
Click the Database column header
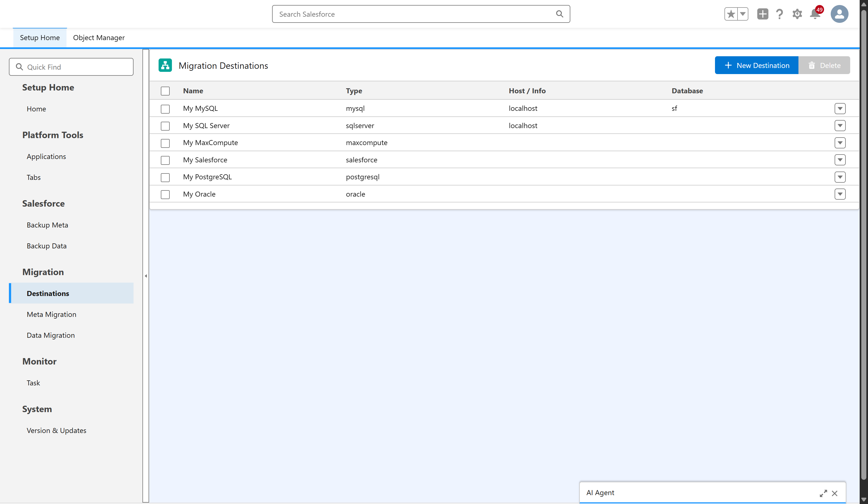[x=687, y=91]
